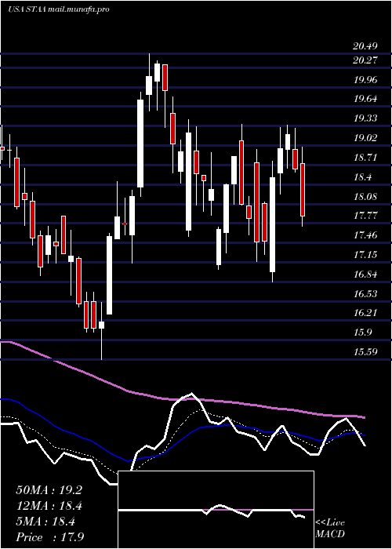
Task: Click the 18.08 price label
Action: [x=365, y=197]
